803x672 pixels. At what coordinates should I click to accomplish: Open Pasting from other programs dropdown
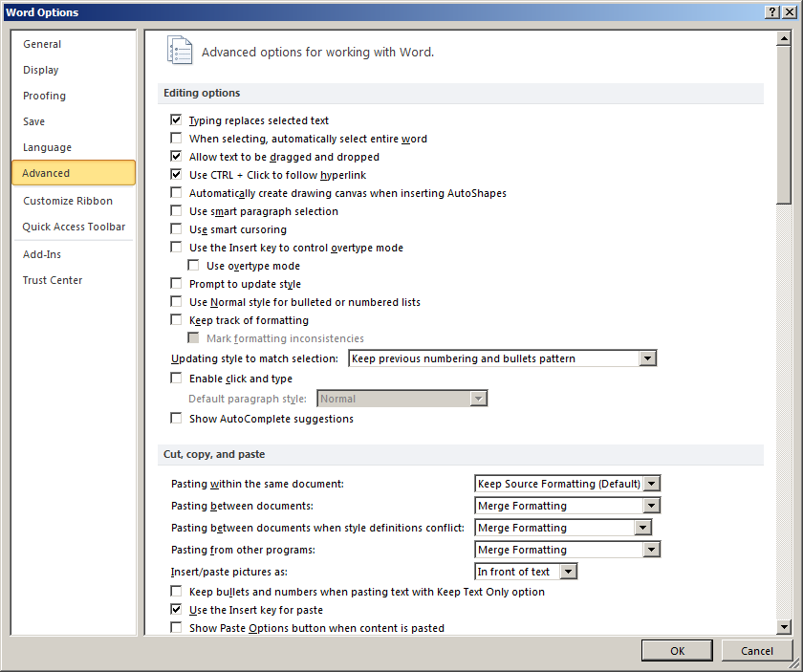(x=651, y=550)
